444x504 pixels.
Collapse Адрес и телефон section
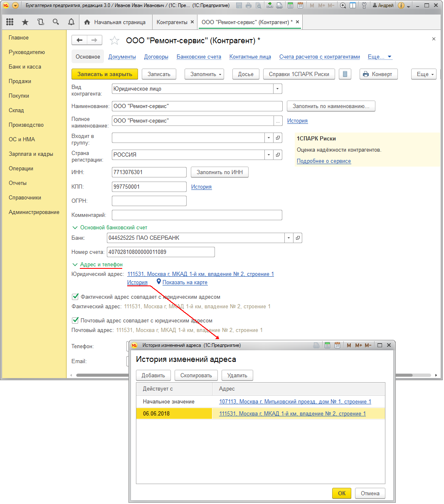click(x=75, y=264)
